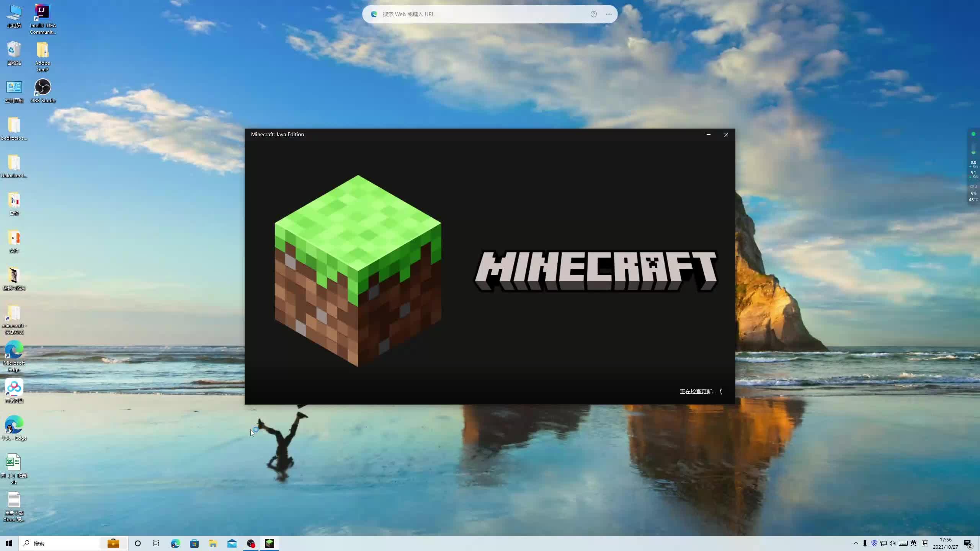Open the Windows Start menu

tap(9, 543)
